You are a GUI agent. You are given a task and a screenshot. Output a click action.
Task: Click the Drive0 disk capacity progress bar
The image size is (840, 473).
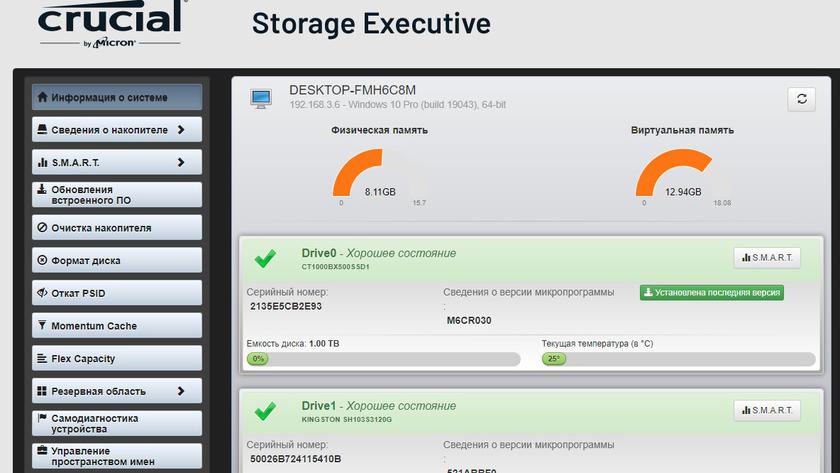(383, 358)
